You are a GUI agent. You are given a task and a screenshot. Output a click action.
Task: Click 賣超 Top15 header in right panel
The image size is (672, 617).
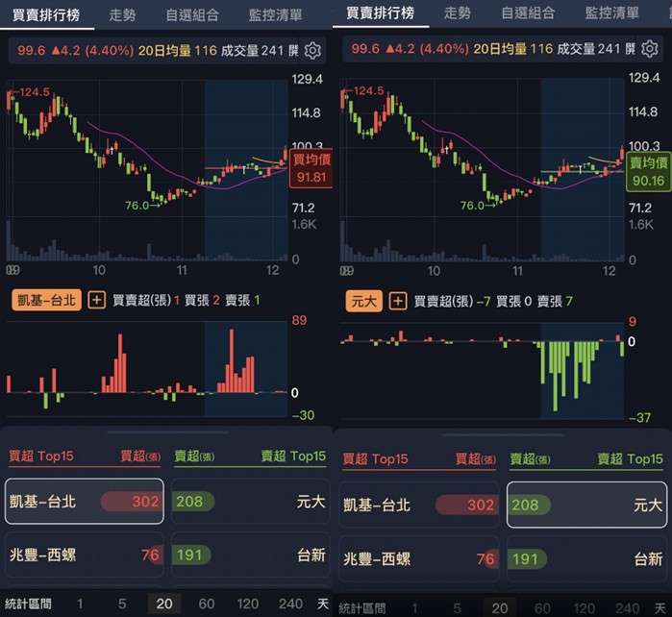click(x=631, y=459)
